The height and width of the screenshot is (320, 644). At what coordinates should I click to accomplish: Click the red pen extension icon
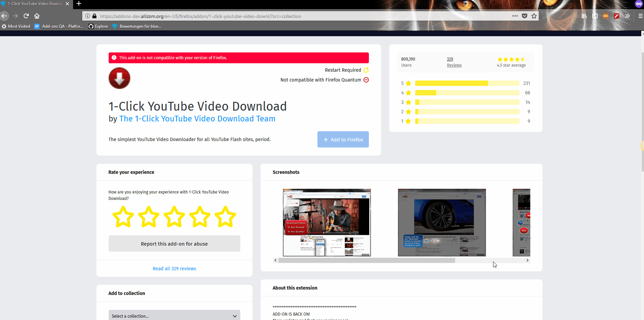tap(617, 16)
